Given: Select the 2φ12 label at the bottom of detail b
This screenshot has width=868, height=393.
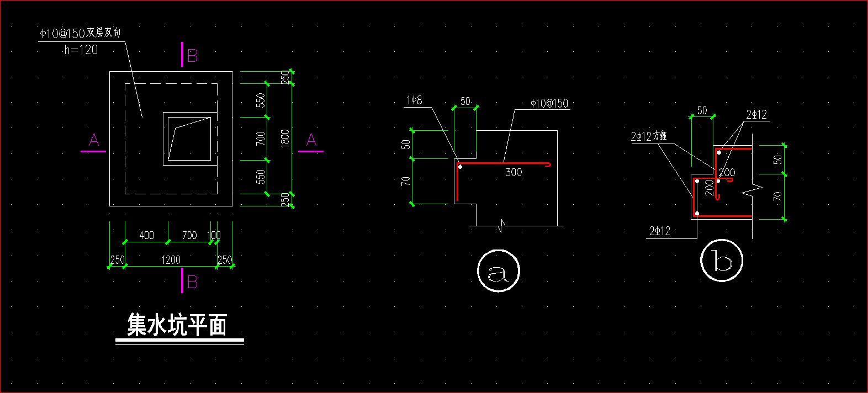Looking at the screenshot, I should click(x=659, y=231).
